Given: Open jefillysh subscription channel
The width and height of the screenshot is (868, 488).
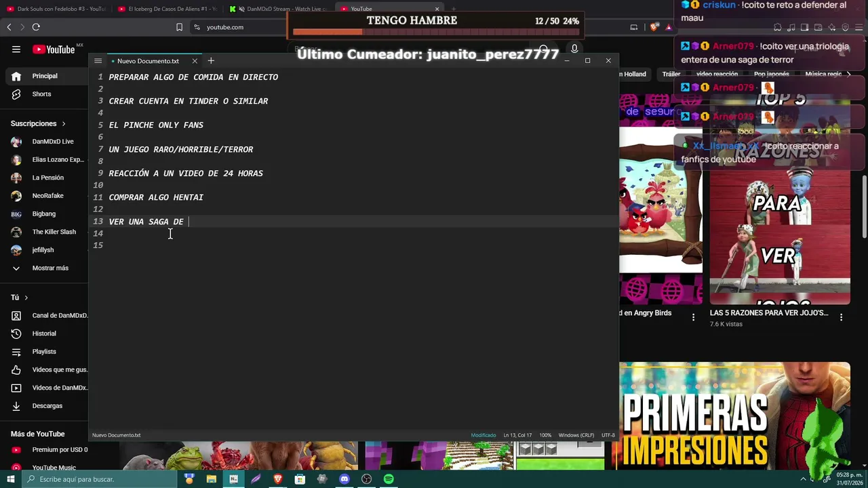Looking at the screenshot, I should 44,250.
